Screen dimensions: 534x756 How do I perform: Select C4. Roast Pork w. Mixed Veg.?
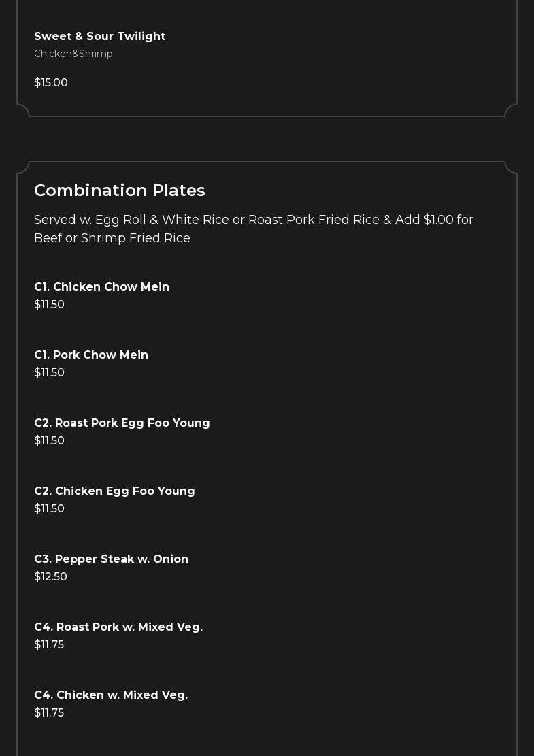(x=118, y=627)
